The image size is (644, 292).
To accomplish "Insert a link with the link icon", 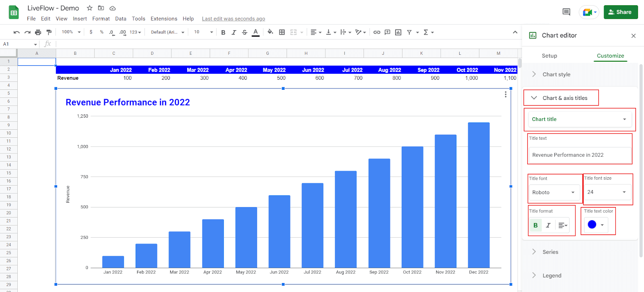I will tap(377, 32).
